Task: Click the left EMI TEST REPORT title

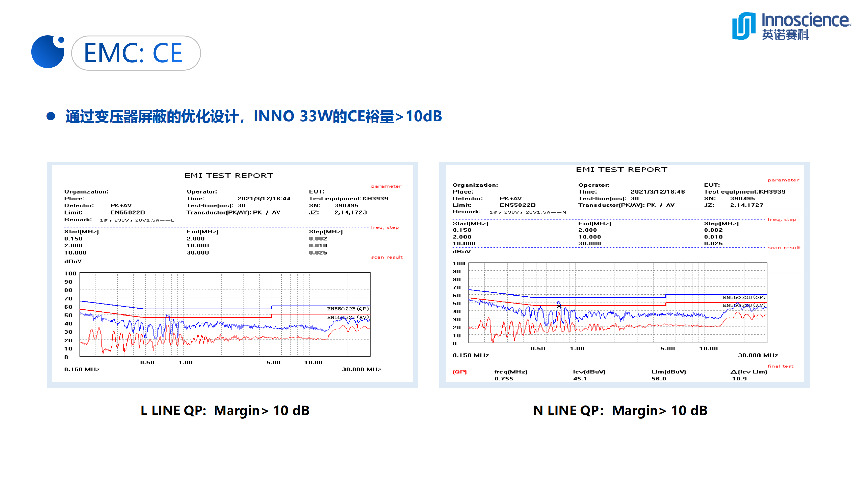Action: point(229,176)
